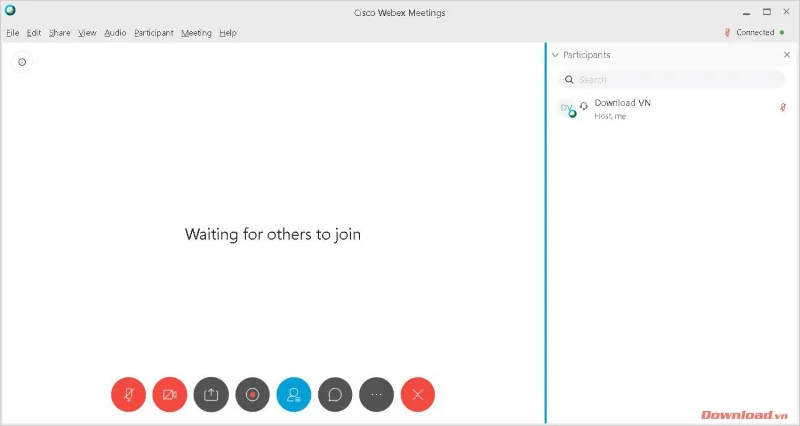Image resolution: width=800 pixels, height=426 pixels.
Task: Start video with the red camera button
Action: [170, 394]
